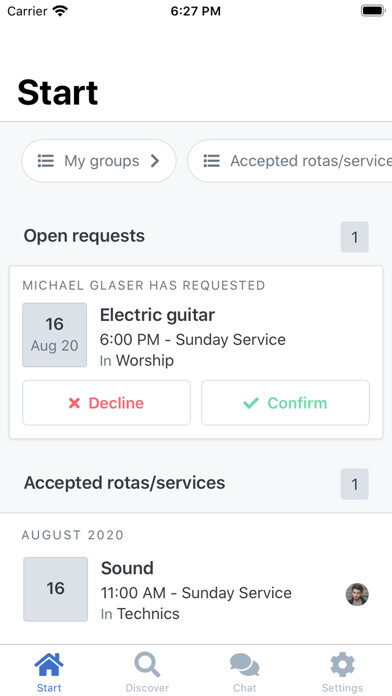This screenshot has width=392, height=696.
Task: Expand My groups via chevron arrow
Action: [154, 161]
